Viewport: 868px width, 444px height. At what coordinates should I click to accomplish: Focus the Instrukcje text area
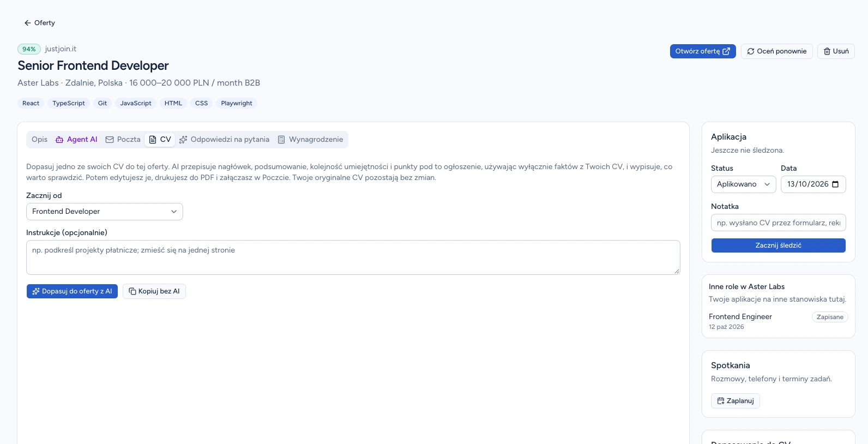tap(353, 257)
